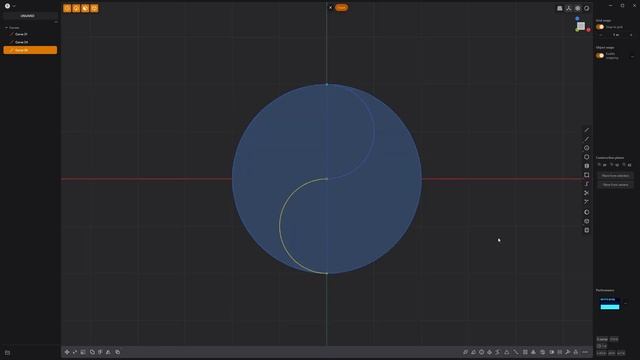
Task: Switch to the UNNAMED document tab
Action: pos(27,16)
